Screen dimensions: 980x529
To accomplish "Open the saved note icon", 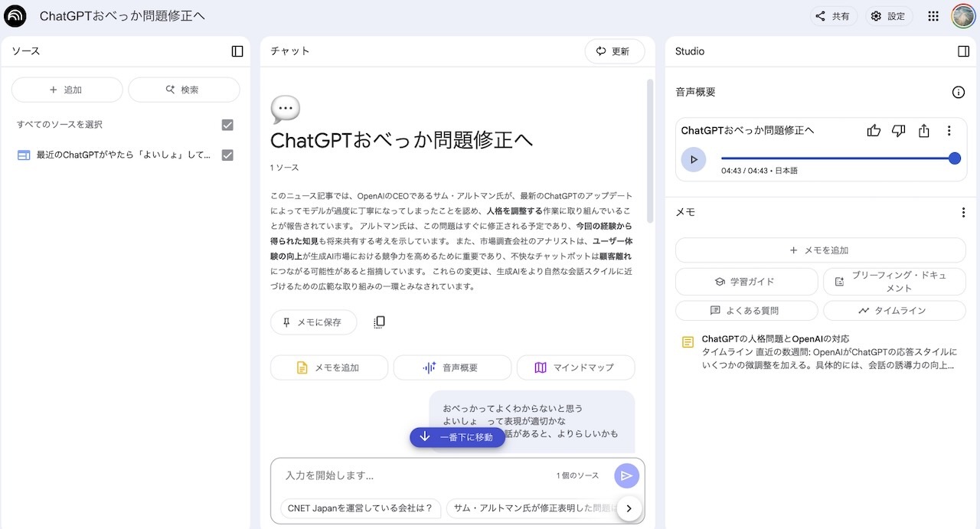I will point(688,342).
